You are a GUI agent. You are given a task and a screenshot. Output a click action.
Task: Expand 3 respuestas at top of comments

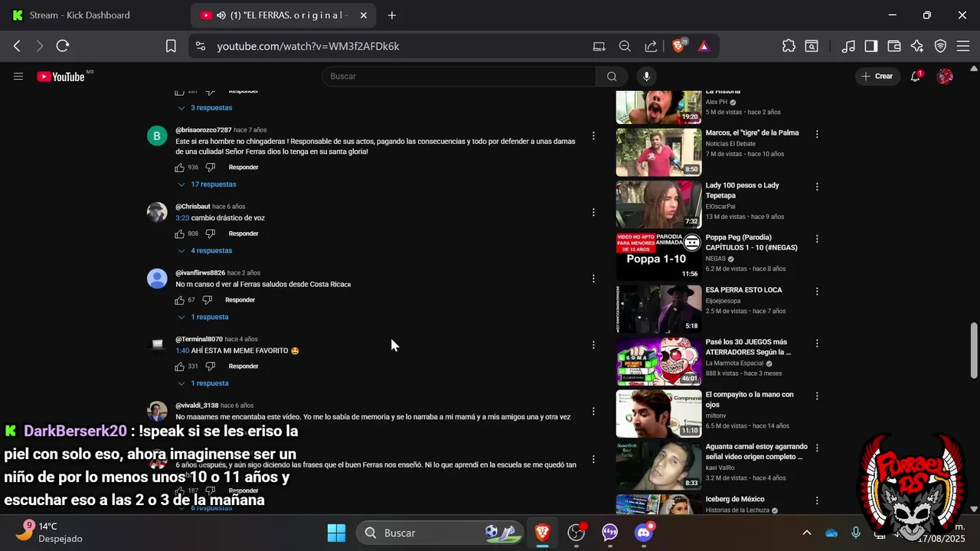pyautogui.click(x=204, y=108)
